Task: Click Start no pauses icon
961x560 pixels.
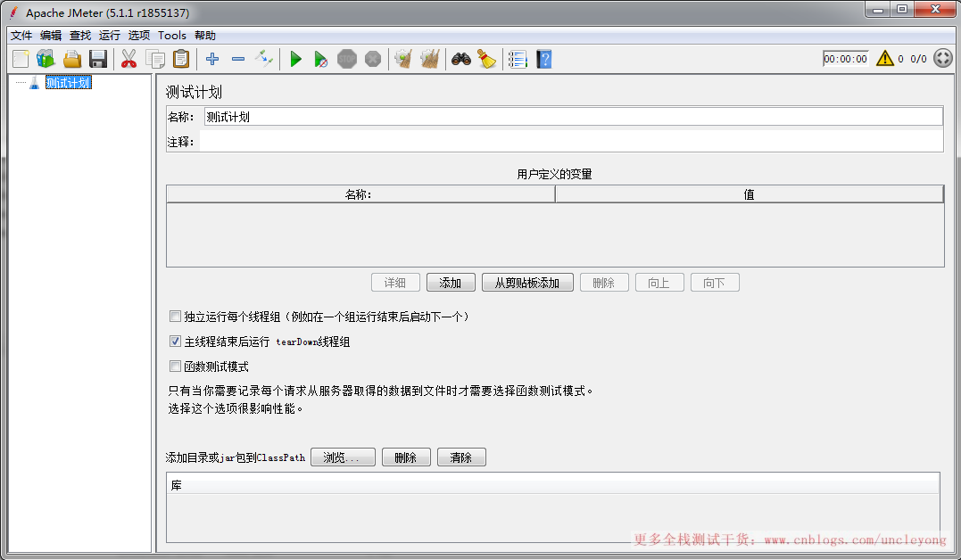Action: [x=320, y=59]
